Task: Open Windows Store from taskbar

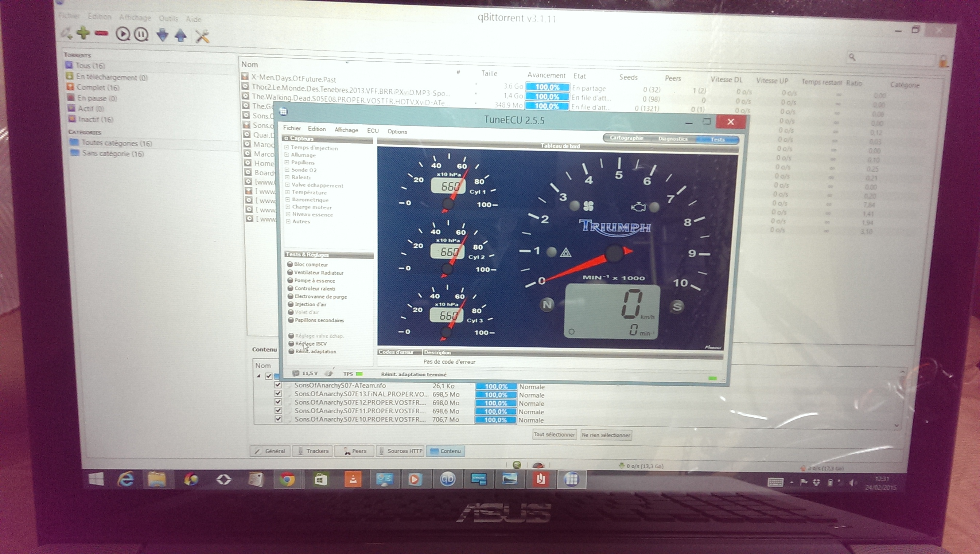Action: [x=320, y=479]
